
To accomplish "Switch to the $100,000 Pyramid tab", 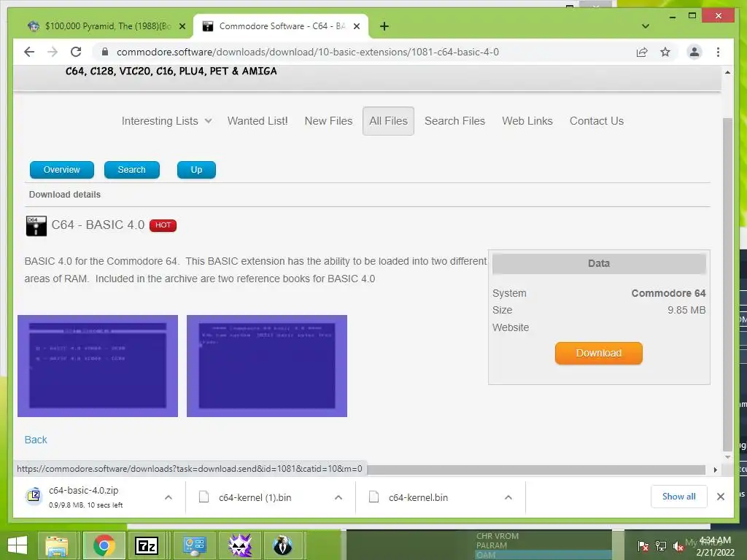I will pyautogui.click(x=107, y=26).
